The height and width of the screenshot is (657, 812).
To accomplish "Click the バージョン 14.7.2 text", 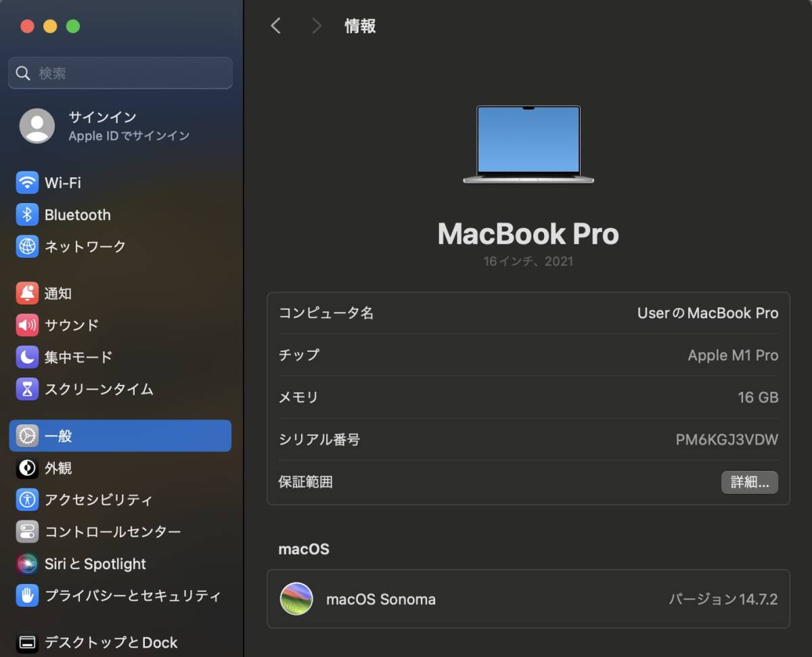I will [723, 599].
